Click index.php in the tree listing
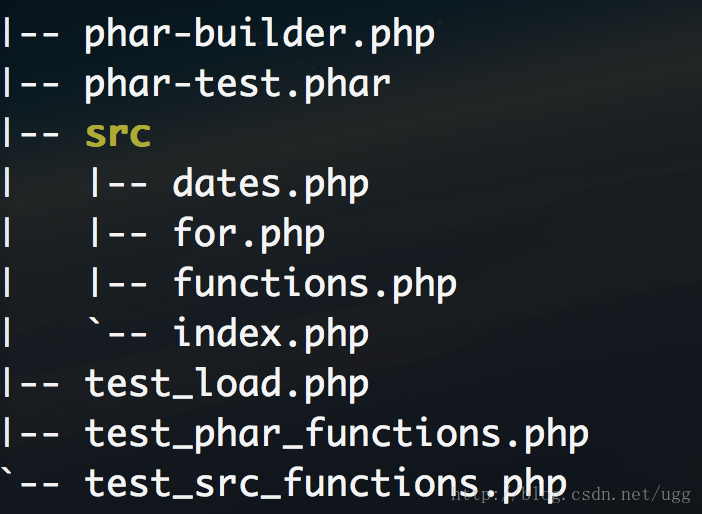702x514 pixels. 270,334
